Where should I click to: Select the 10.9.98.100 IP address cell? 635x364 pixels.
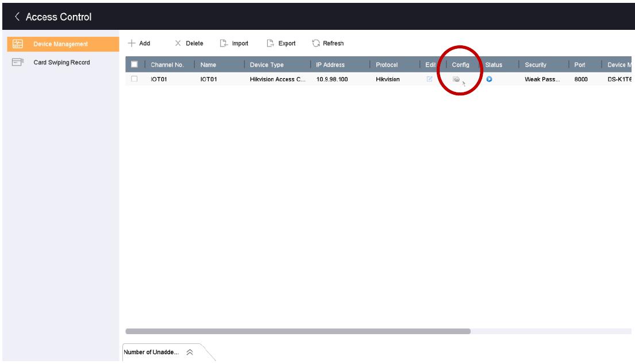332,79
